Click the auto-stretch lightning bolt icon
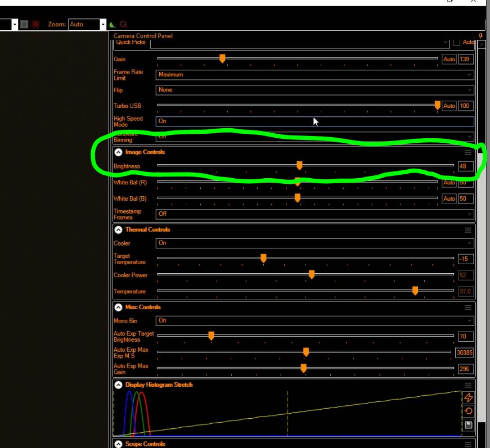Image resolution: width=490 pixels, height=448 pixels. pyautogui.click(x=467, y=397)
